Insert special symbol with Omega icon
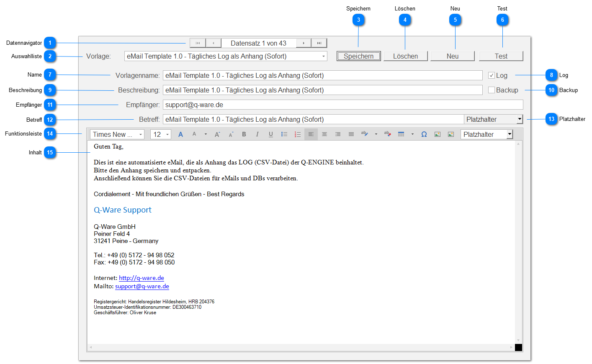The width and height of the screenshot is (592, 364). point(424,134)
